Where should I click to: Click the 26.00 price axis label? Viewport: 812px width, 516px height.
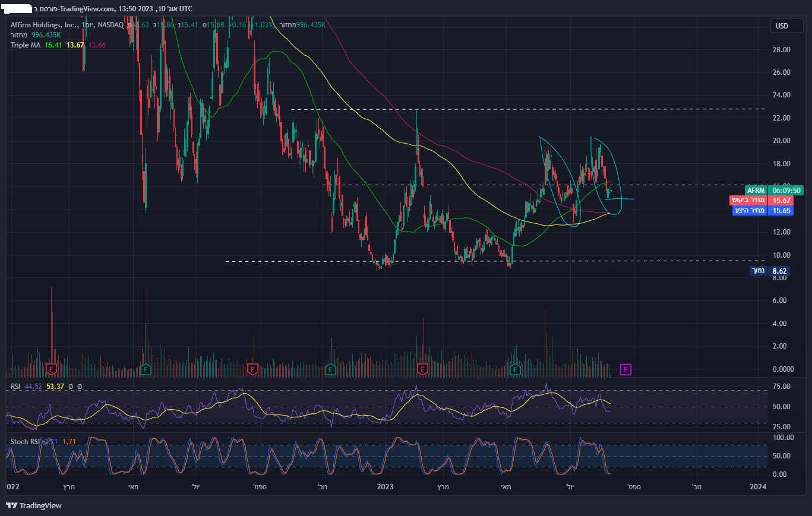[x=782, y=72]
